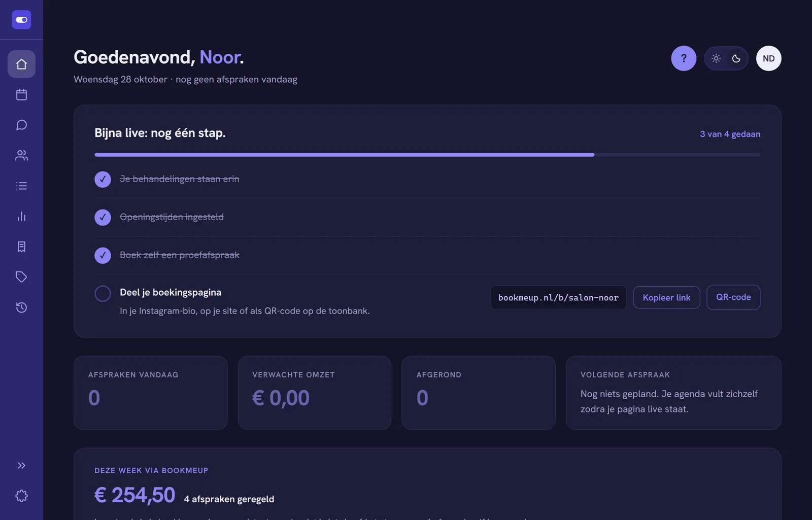Image resolution: width=812 pixels, height=520 pixels.
Task: Open the ND user avatar menu
Action: coord(768,58)
